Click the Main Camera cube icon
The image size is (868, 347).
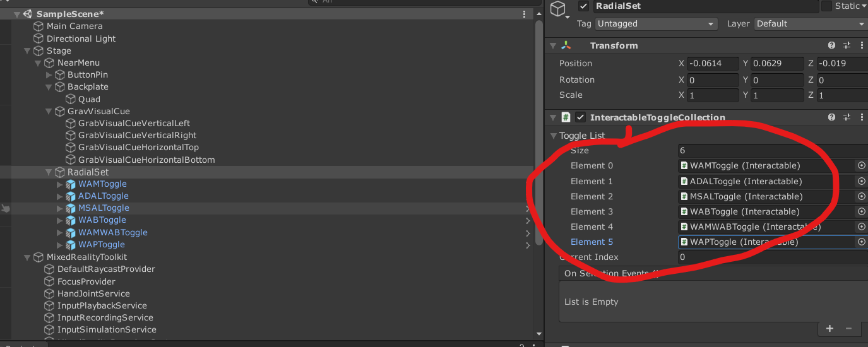point(39,26)
